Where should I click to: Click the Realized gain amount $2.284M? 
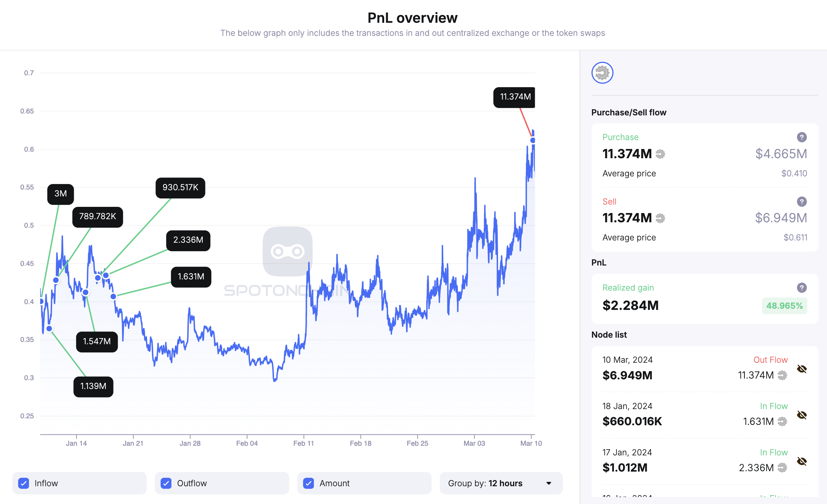tap(630, 305)
